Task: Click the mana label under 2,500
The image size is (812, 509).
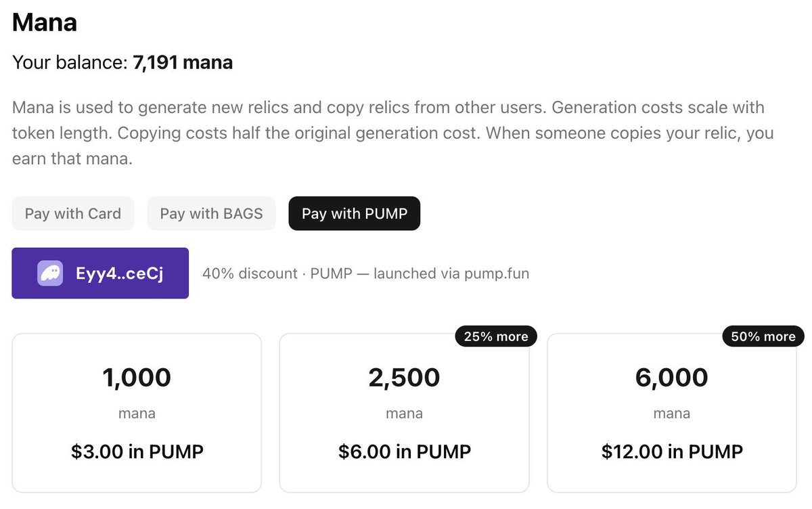Action: click(404, 413)
